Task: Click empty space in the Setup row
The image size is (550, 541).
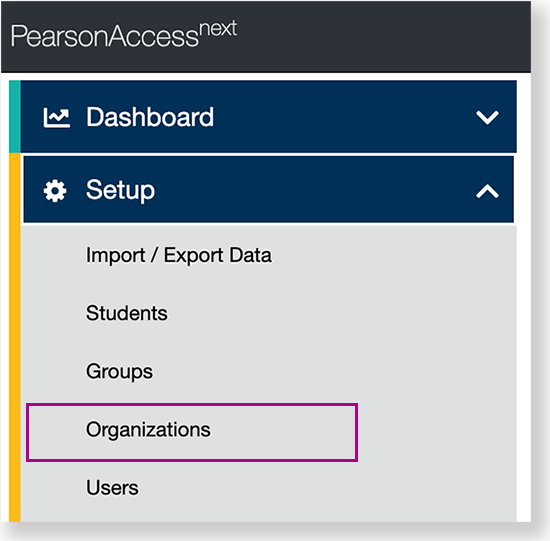Action: pyautogui.click(x=316, y=190)
